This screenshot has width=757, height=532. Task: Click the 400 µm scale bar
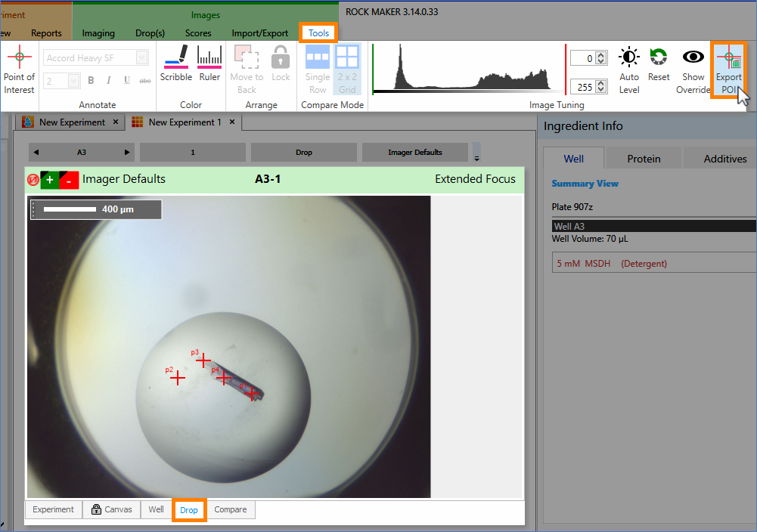(96, 209)
